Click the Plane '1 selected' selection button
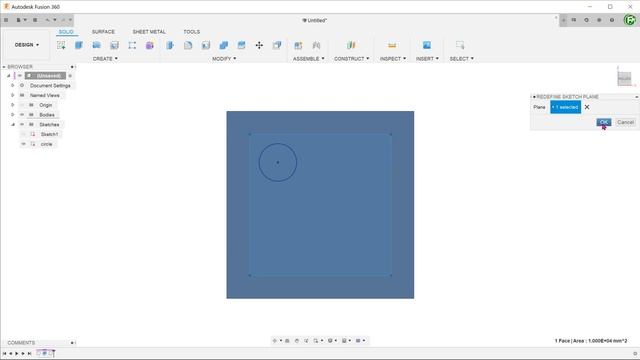 coord(565,107)
